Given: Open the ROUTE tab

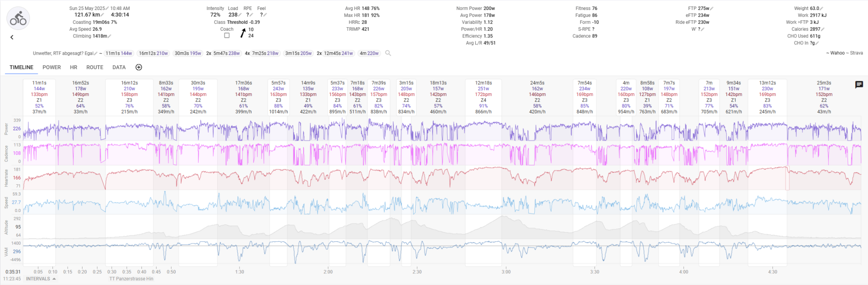Looking at the screenshot, I should pyautogui.click(x=95, y=67).
